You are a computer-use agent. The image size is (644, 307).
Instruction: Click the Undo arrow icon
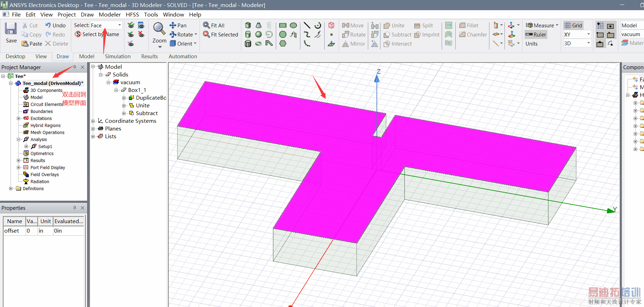(x=48, y=25)
